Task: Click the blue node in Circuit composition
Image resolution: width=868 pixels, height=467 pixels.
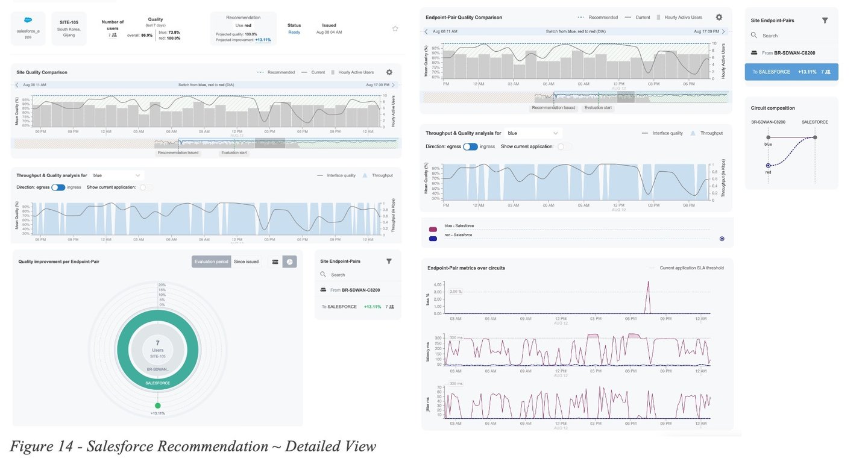Action: click(768, 137)
